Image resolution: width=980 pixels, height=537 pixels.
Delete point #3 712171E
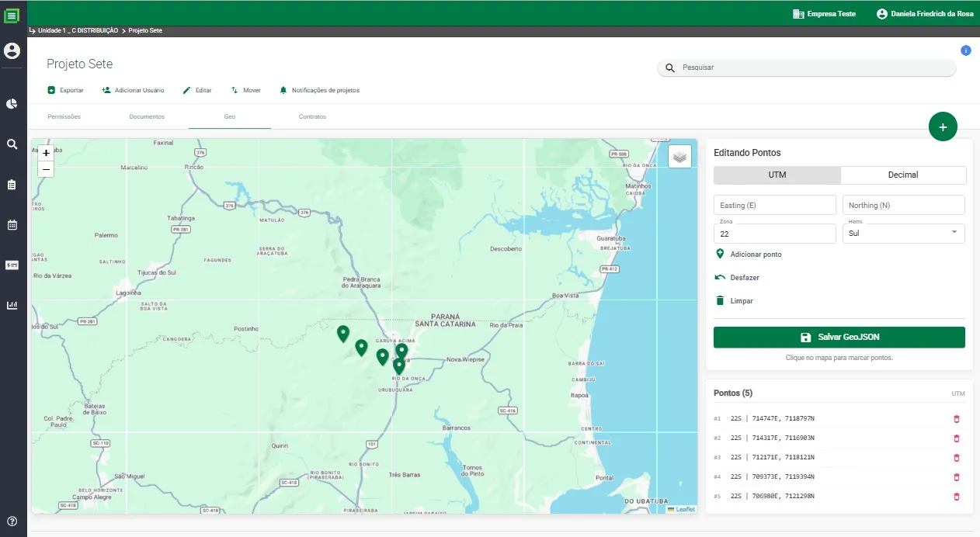[x=957, y=458]
